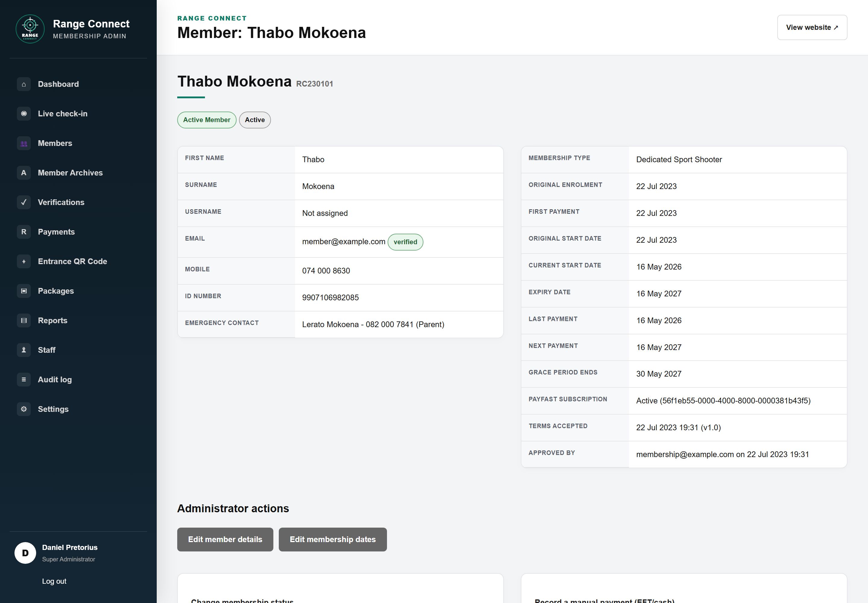Go to Live check-in page
The width and height of the screenshot is (868, 603).
(x=63, y=114)
